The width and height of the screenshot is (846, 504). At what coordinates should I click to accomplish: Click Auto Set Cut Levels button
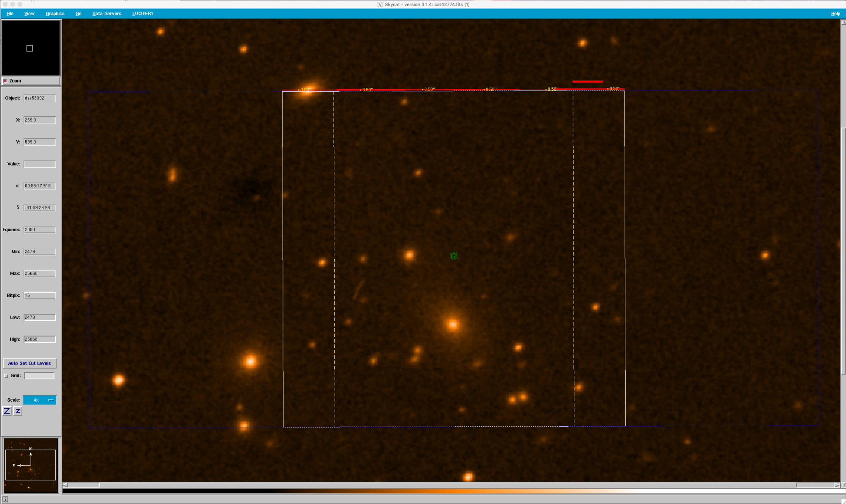29,363
